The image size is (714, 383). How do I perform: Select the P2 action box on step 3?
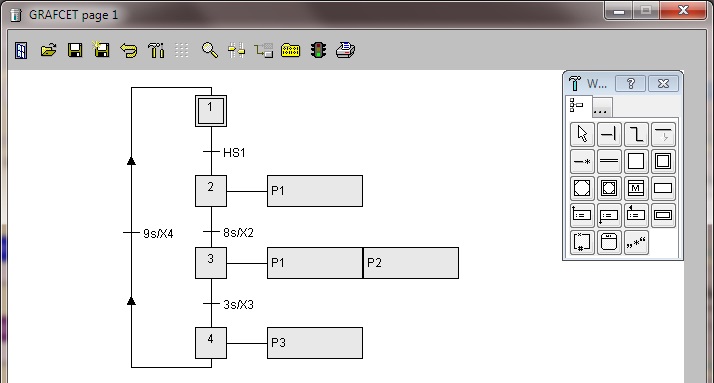(411, 263)
